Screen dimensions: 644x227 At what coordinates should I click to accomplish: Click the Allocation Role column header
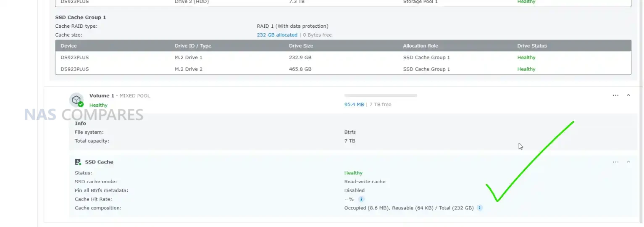(421, 46)
